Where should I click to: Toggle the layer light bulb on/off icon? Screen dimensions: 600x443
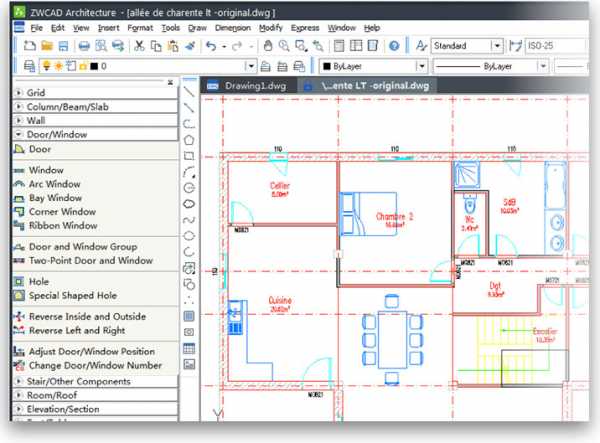click(30, 66)
